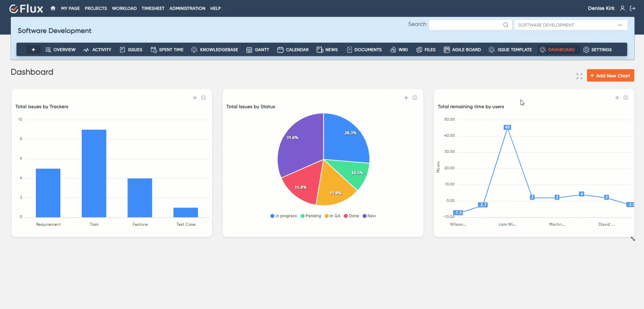Click the search magnifier icon
The width and height of the screenshot is (644, 309).
(505, 25)
